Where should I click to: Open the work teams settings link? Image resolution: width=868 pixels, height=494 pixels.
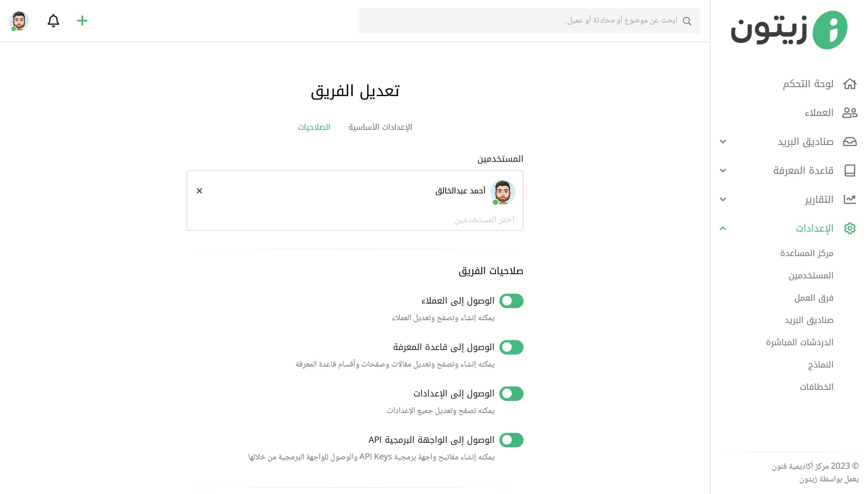(814, 298)
